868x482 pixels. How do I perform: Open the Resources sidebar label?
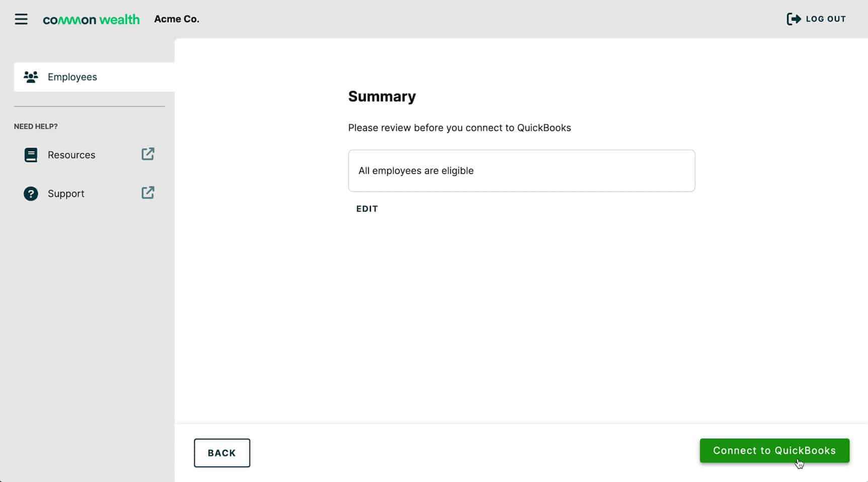tap(71, 155)
